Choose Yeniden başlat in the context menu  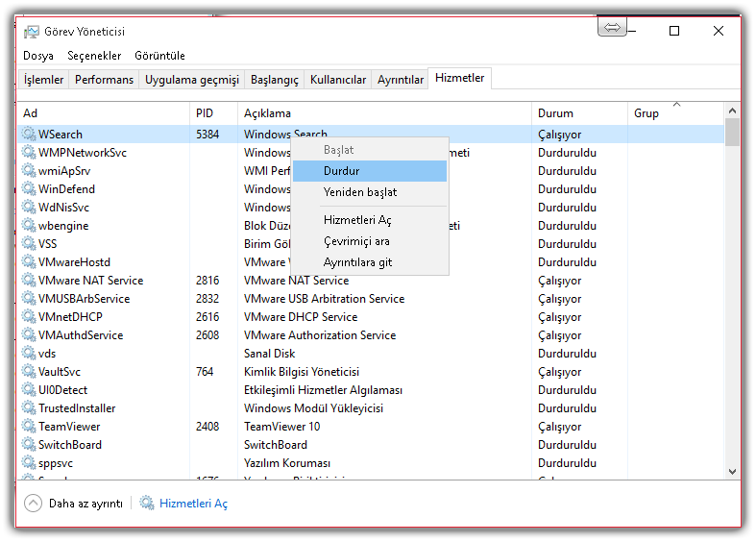370,192
